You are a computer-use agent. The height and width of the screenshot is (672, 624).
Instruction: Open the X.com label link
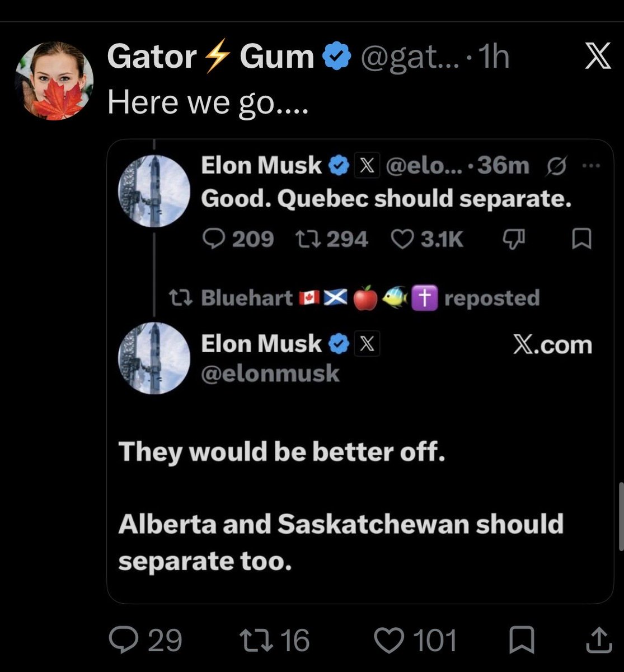pyautogui.click(x=552, y=344)
